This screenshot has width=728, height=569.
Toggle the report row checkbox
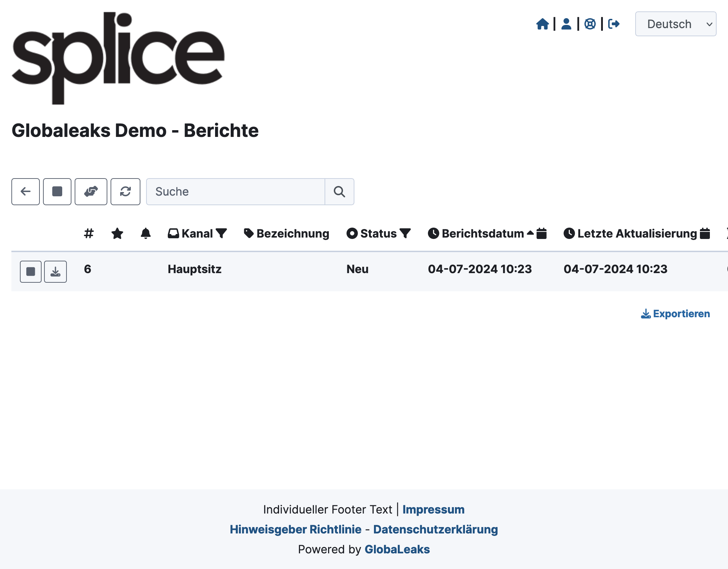(x=31, y=271)
